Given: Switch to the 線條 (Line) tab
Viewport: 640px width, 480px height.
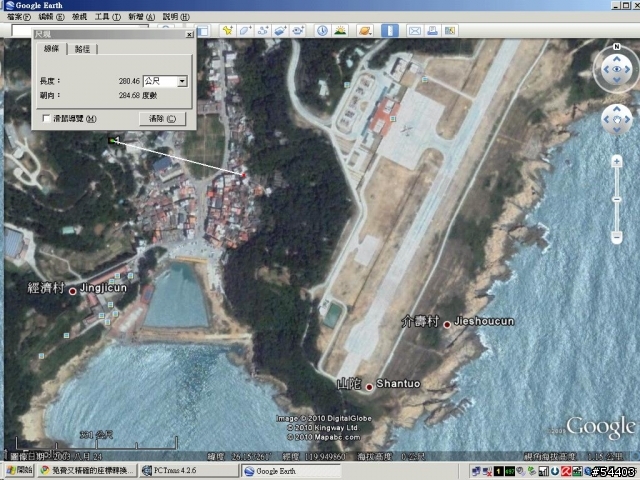Looking at the screenshot, I should [52, 49].
